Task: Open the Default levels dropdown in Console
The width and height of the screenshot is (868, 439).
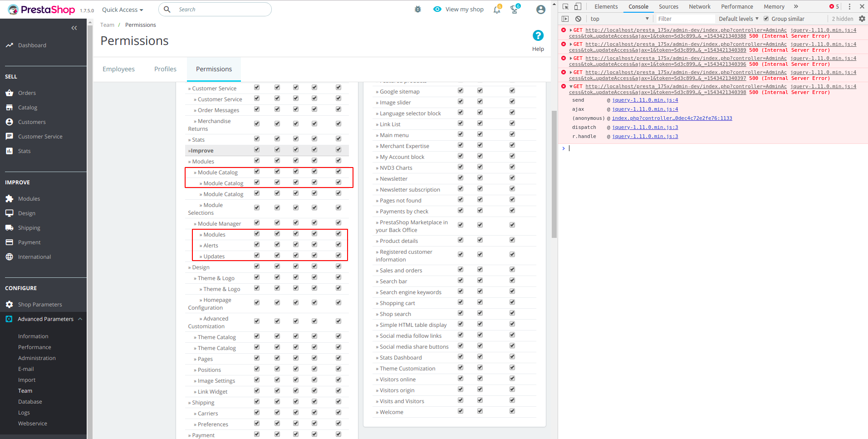Action: (x=738, y=19)
